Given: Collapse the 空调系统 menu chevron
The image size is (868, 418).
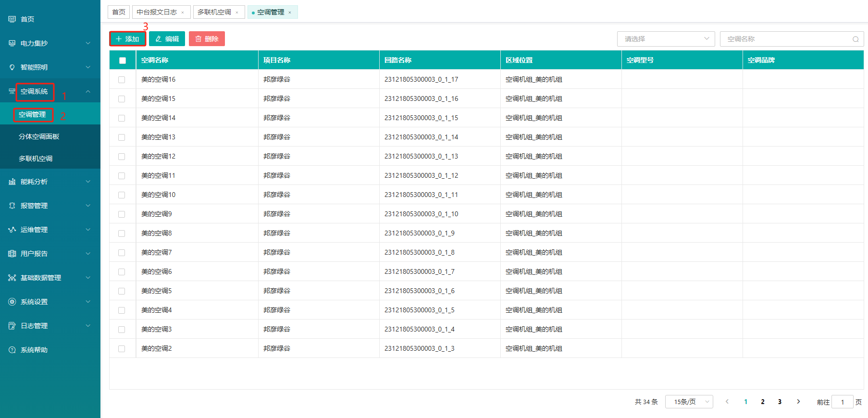Looking at the screenshot, I should tap(88, 91).
